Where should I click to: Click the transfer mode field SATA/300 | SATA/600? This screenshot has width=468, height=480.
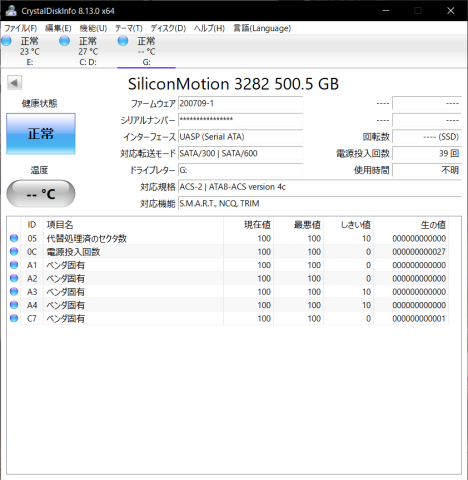pos(240,153)
